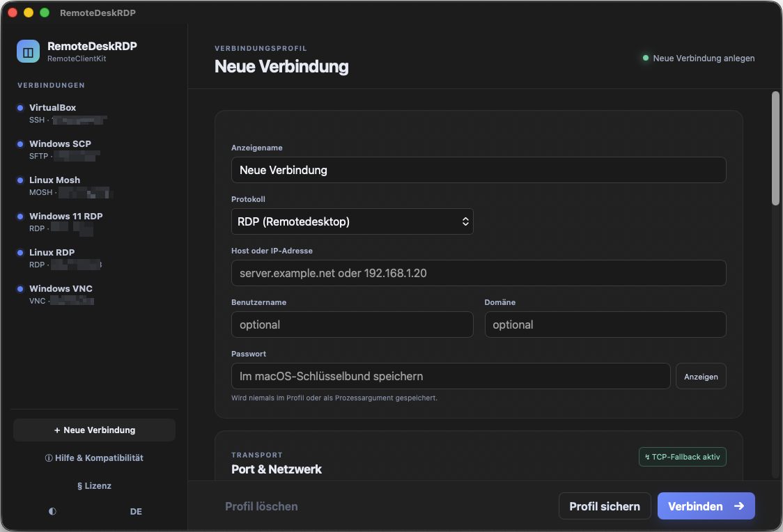Click the VERBINDUNGEN sidebar header
The width and height of the screenshot is (783, 532).
51,86
